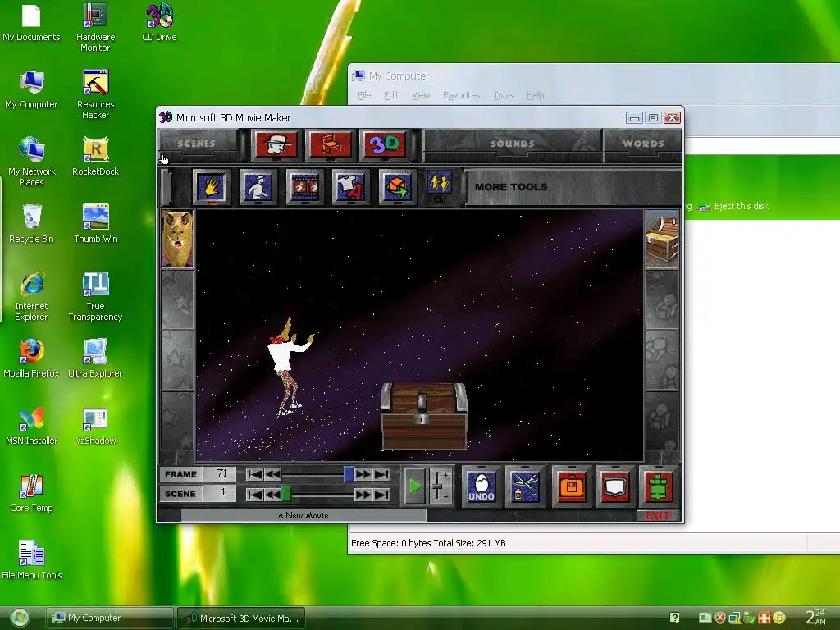840x630 pixels.
Task: Select the Resoures Hacker desktop icon
Action: point(95,94)
